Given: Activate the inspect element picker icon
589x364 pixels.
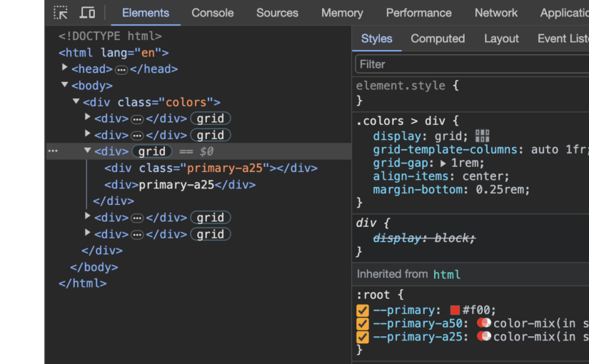Looking at the screenshot, I should click(x=61, y=13).
